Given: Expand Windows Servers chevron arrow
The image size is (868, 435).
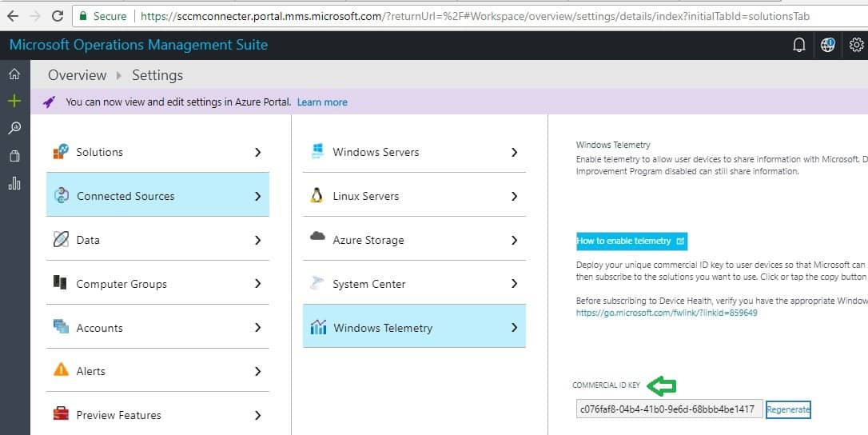Looking at the screenshot, I should coord(514,152).
